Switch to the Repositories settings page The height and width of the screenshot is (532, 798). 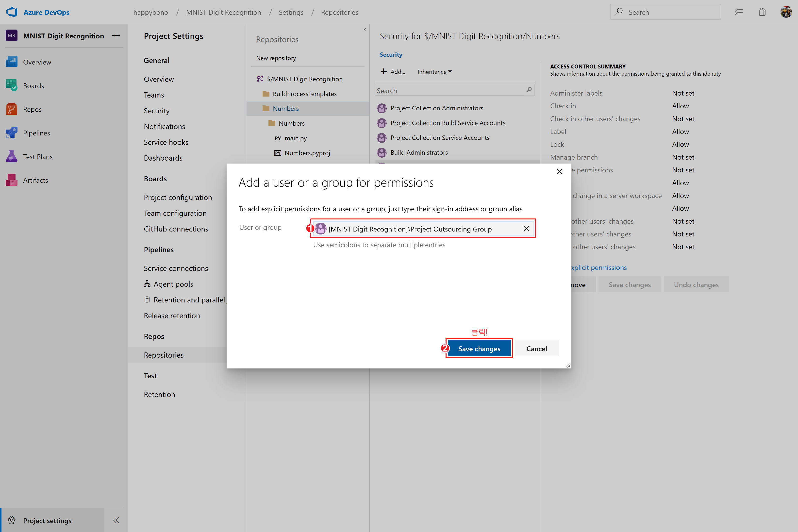click(x=164, y=355)
